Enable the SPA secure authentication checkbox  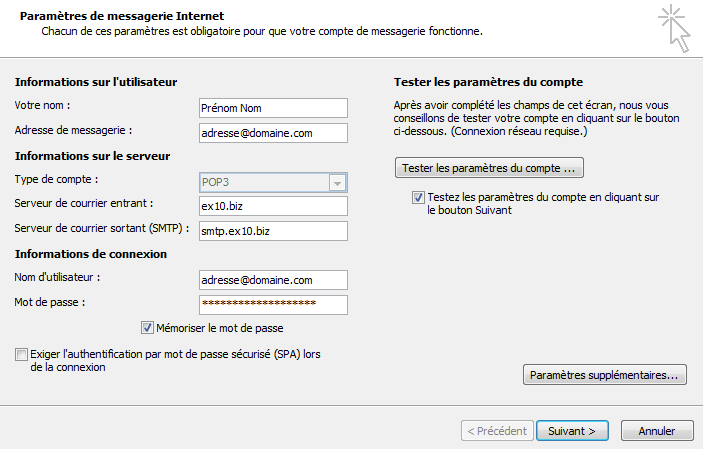(21, 354)
